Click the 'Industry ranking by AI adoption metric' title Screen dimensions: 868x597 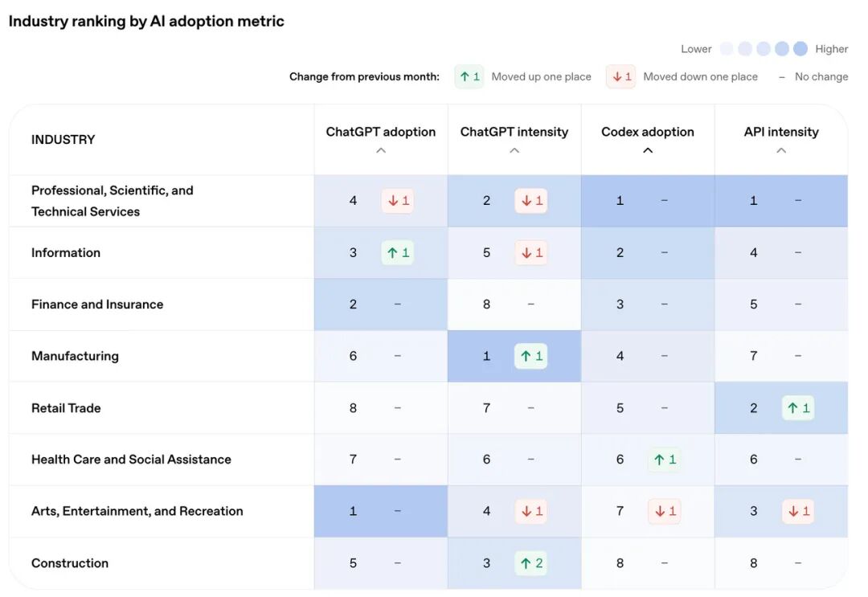pos(147,21)
